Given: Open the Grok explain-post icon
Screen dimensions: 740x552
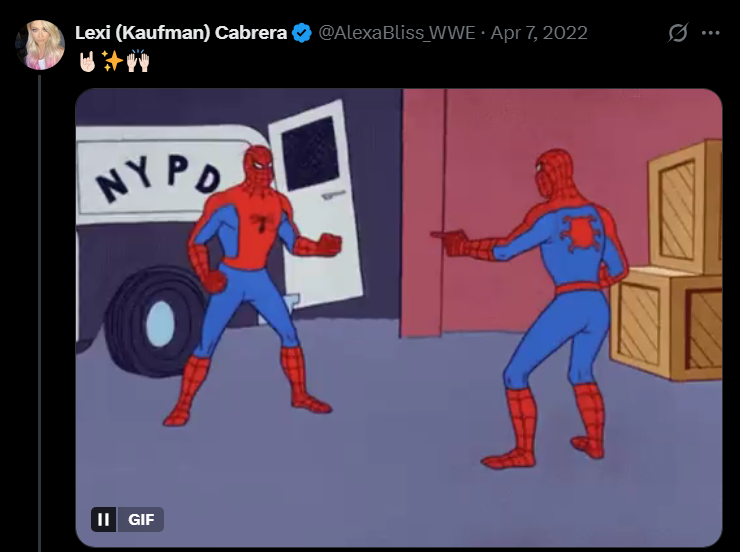Looking at the screenshot, I should pos(678,33).
